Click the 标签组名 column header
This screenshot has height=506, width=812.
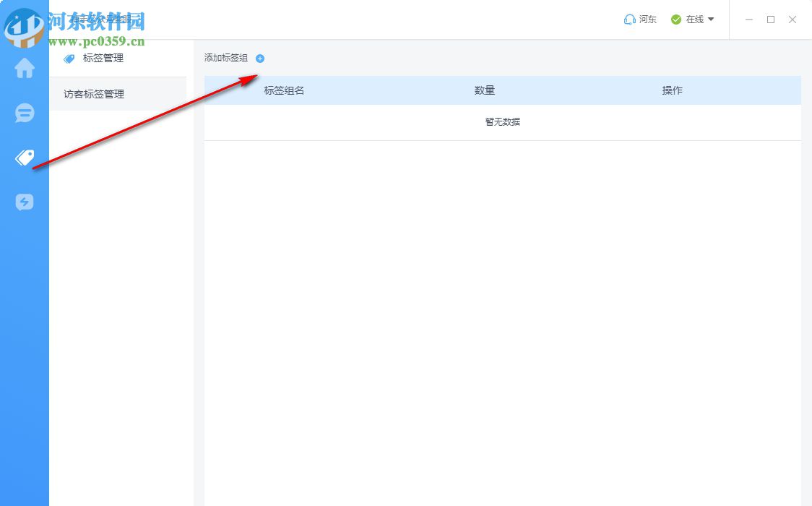pos(284,90)
